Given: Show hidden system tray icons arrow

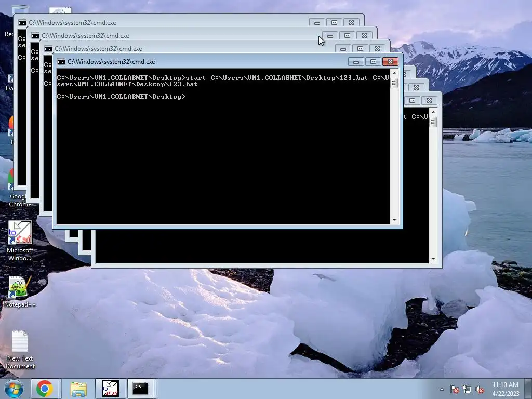Looking at the screenshot, I should [x=442, y=390].
